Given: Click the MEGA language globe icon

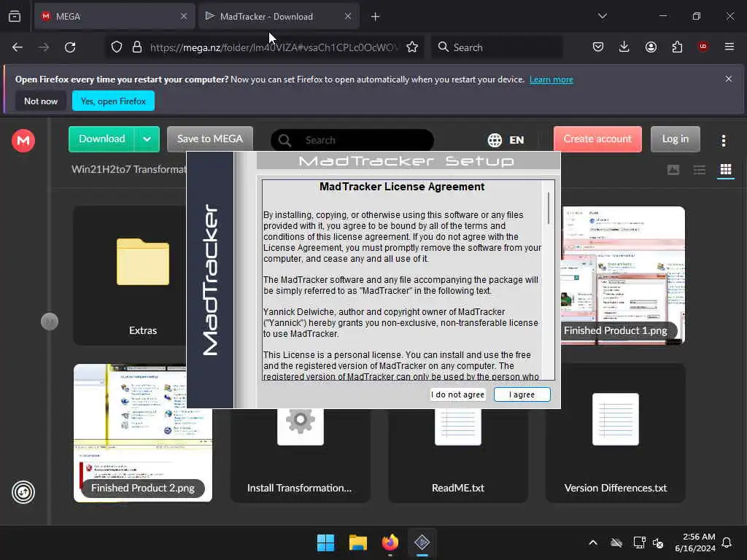Looking at the screenshot, I should pyautogui.click(x=495, y=140).
